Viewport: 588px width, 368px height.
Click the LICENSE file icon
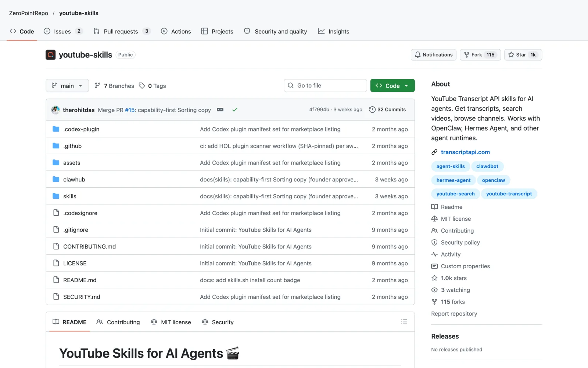[56, 263]
